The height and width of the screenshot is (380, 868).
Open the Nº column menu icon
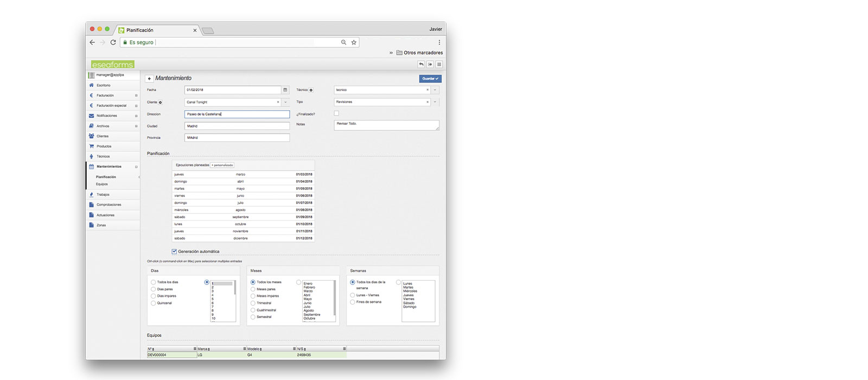tap(195, 349)
